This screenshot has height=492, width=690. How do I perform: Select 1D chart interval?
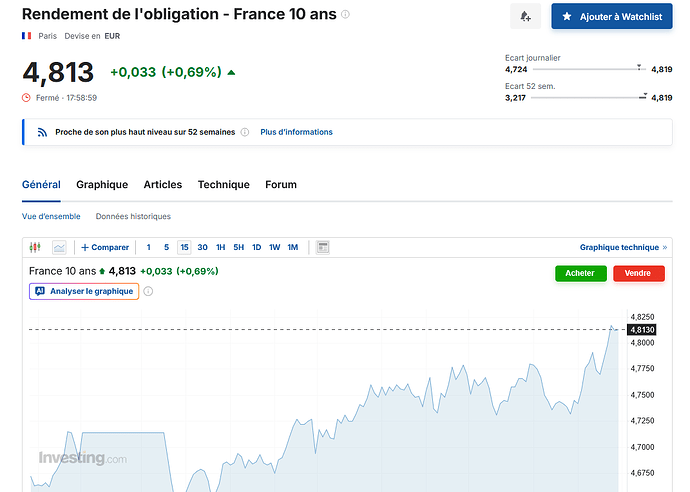257,247
